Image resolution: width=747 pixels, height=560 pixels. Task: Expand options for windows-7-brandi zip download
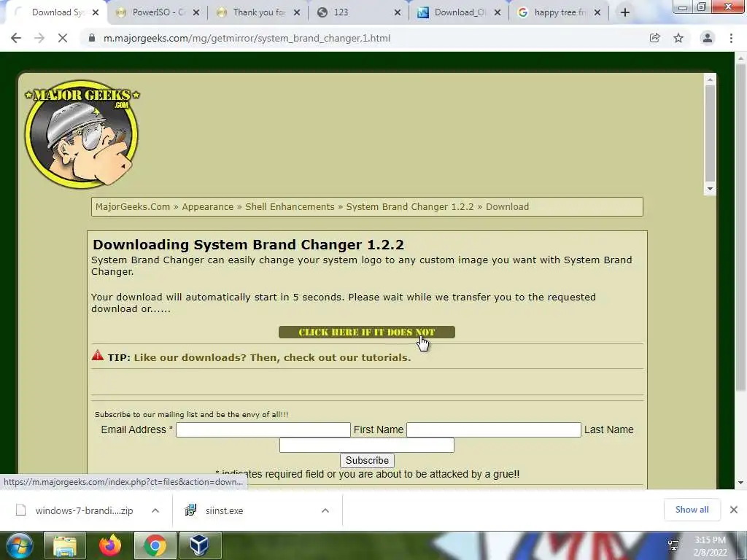click(x=155, y=510)
